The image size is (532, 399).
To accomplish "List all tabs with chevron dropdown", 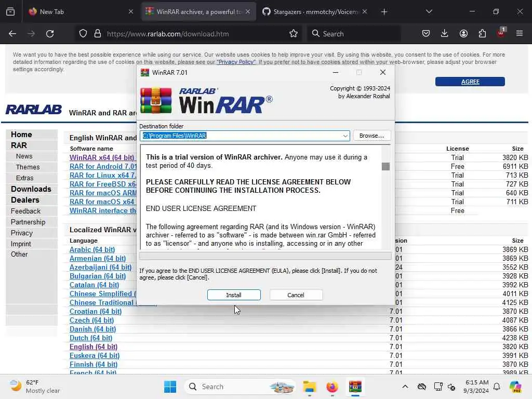I will coord(429,11).
